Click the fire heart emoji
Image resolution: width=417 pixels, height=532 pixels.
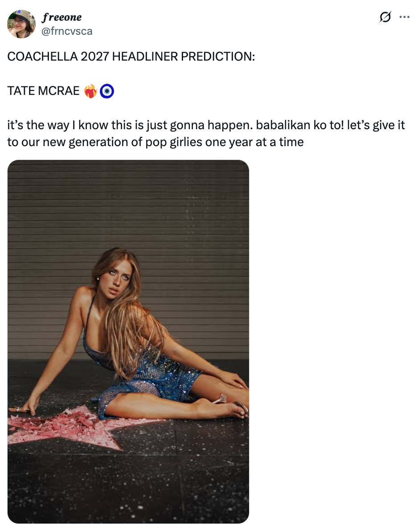(x=90, y=91)
